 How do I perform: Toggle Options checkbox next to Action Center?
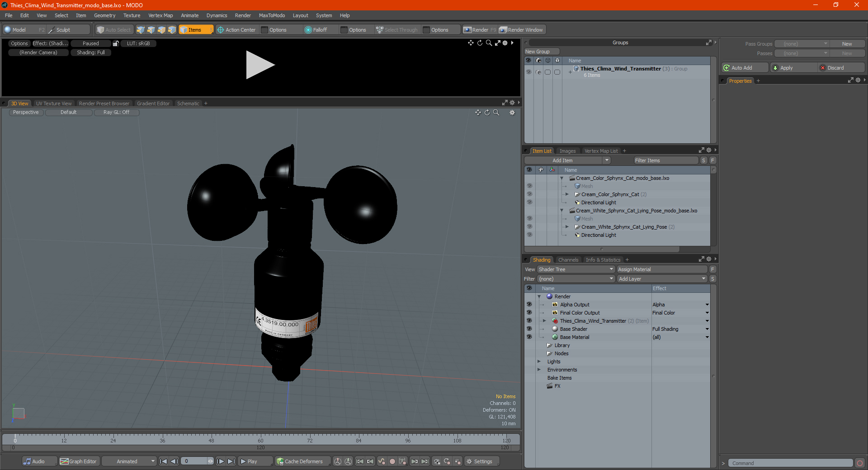265,30
